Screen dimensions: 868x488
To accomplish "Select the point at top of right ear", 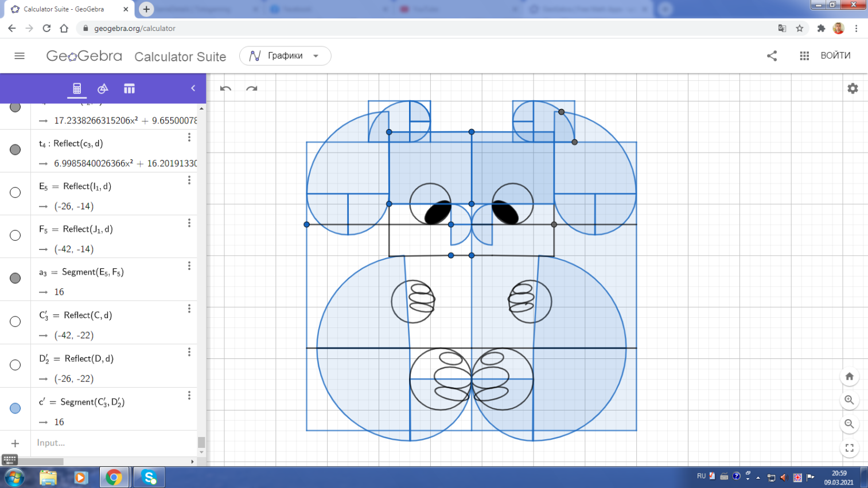I will point(562,112).
